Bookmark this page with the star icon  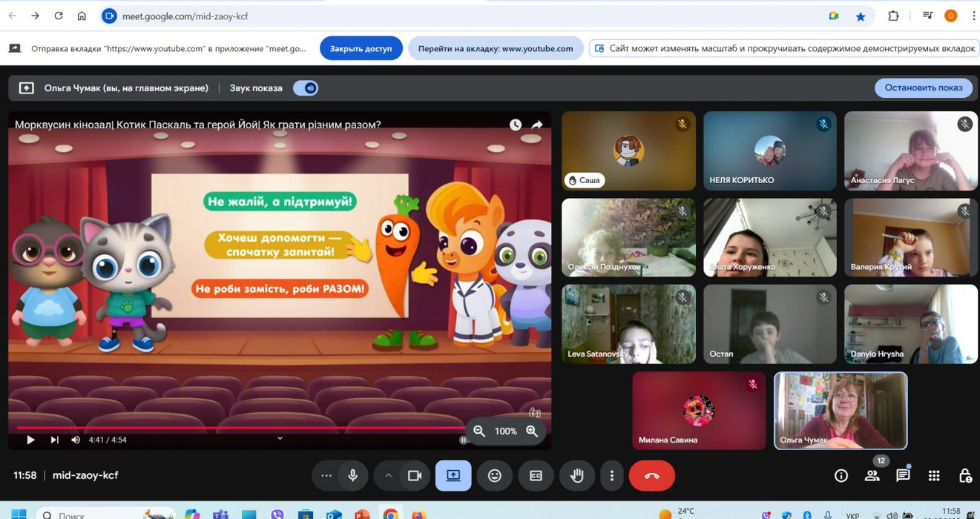click(x=861, y=16)
